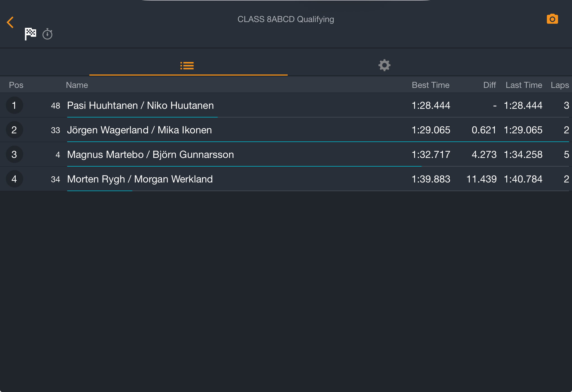Image resolution: width=572 pixels, height=392 pixels.
Task: Take a screenshot with the camera icon
Action: tap(552, 19)
